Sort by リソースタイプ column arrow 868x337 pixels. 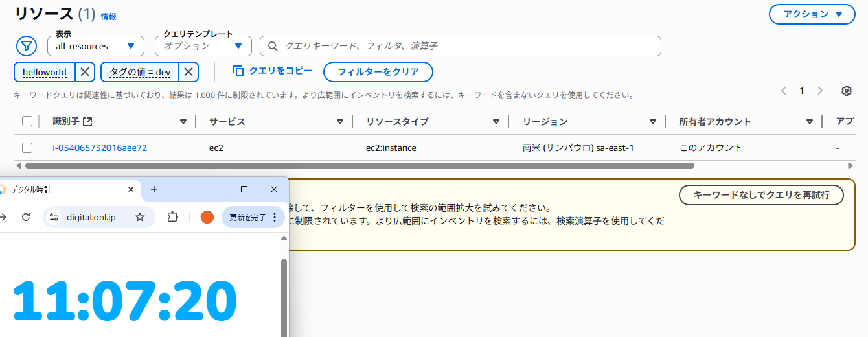(496, 122)
